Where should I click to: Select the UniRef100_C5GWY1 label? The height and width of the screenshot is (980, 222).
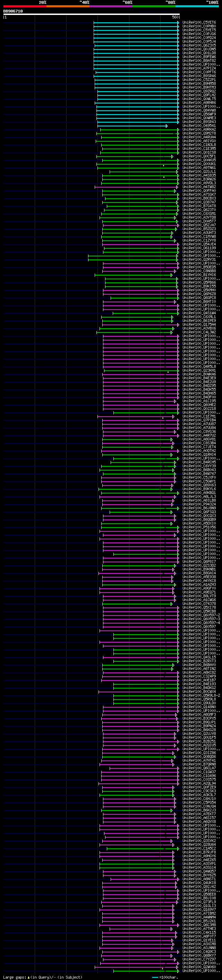pyautogui.click(x=199, y=481)
